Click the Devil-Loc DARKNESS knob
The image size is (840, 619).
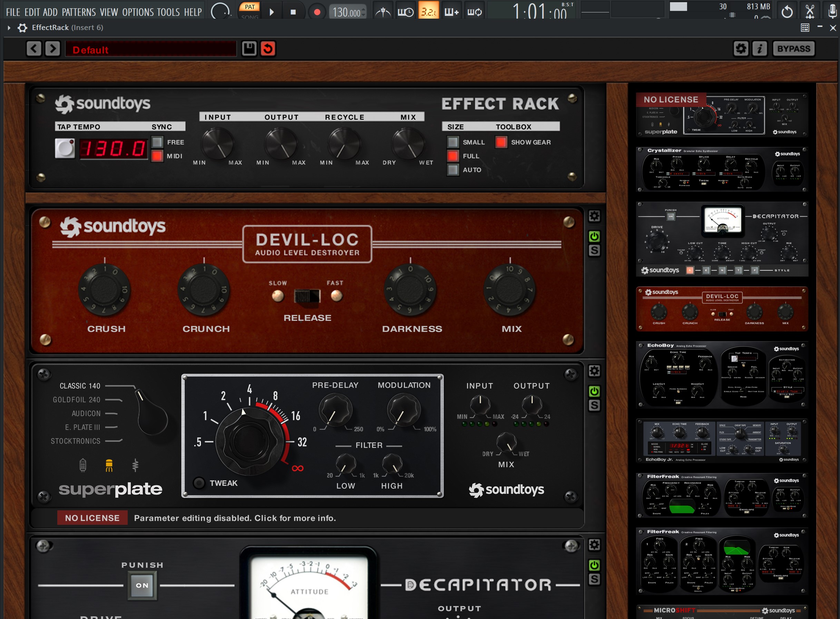(x=410, y=289)
